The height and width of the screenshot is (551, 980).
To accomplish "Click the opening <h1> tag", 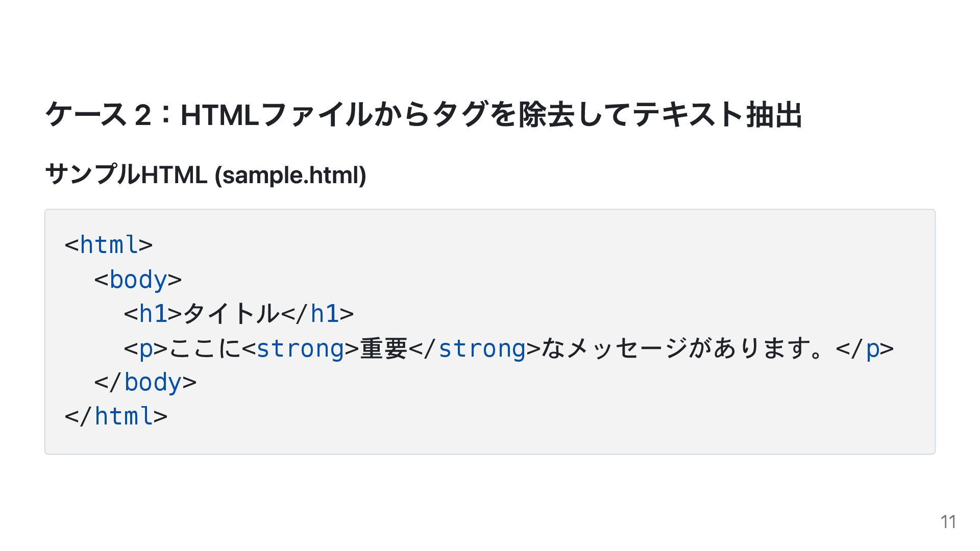I will (x=153, y=314).
